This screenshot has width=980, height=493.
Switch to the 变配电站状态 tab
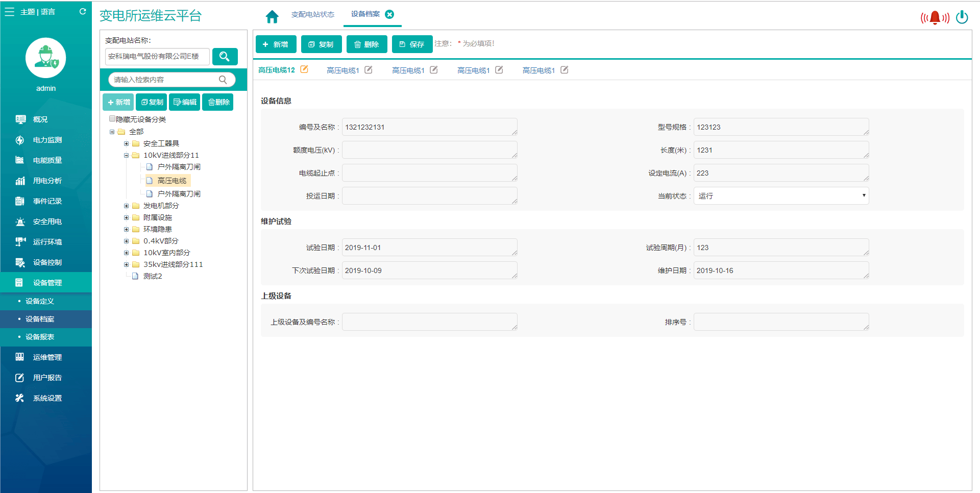pos(313,14)
